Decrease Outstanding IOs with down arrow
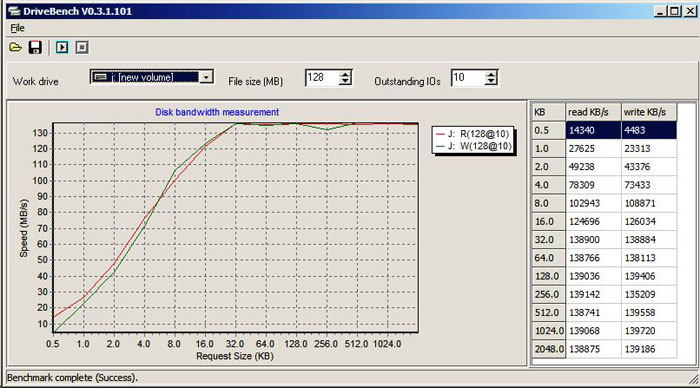This screenshot has width=700, height=388. [x=491, y=81]
